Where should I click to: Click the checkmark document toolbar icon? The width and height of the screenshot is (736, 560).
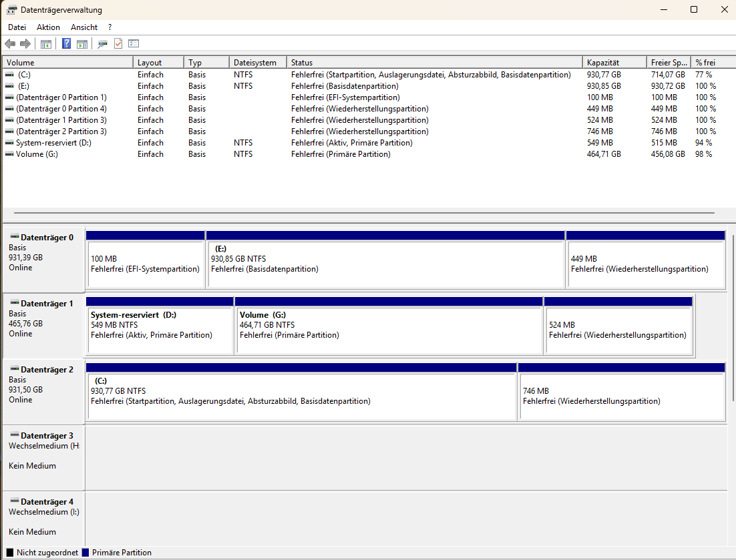(x=118, y=43)
